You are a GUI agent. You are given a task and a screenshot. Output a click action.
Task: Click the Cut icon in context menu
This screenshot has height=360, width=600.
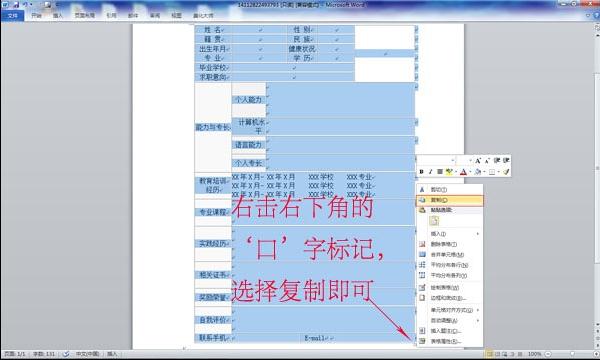pos(422,190)
